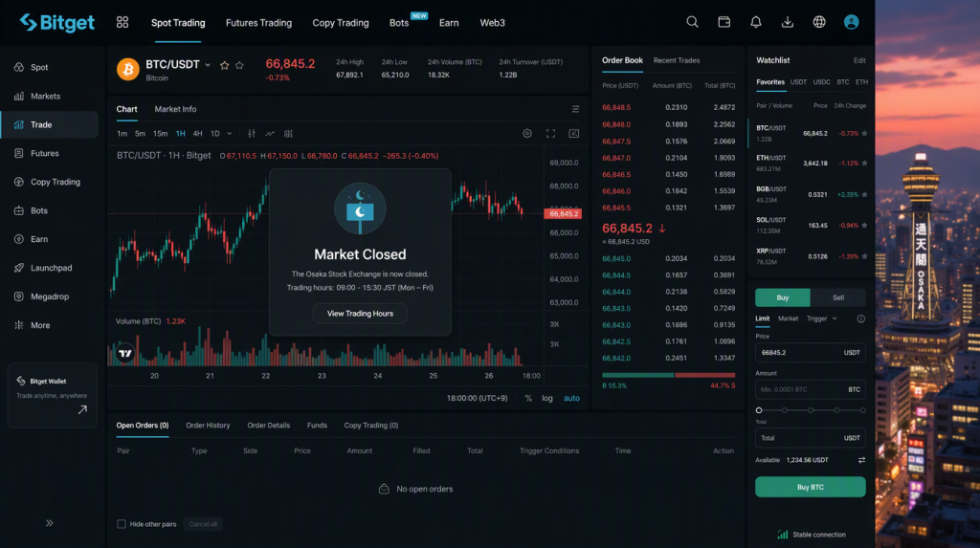Click the search magnifier icon
The image size is (980, 548).
click(x=692, y=22)
